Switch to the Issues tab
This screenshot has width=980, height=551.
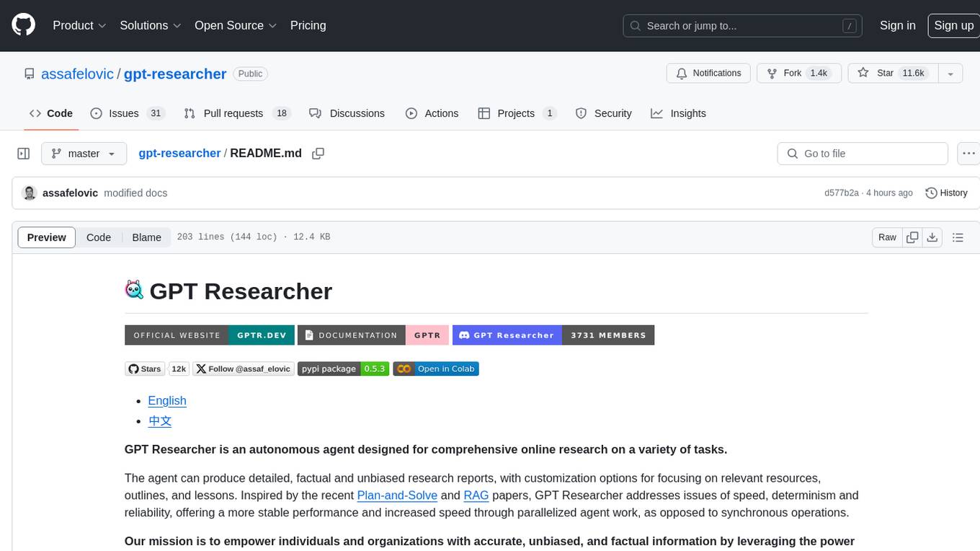coord(128,113)
